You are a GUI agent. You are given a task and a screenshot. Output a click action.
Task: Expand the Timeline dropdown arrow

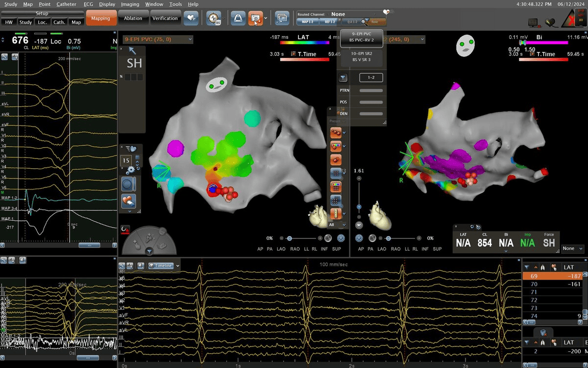(x=178, y=265)
